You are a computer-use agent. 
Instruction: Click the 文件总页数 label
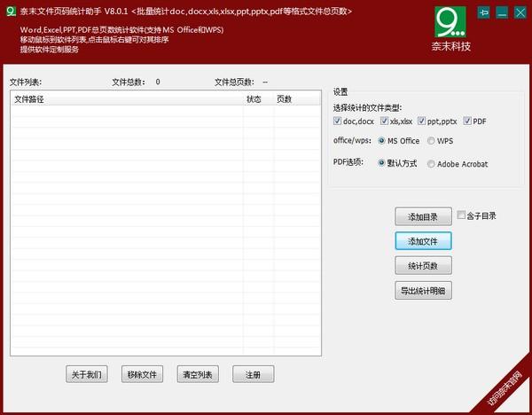[234, 82]
